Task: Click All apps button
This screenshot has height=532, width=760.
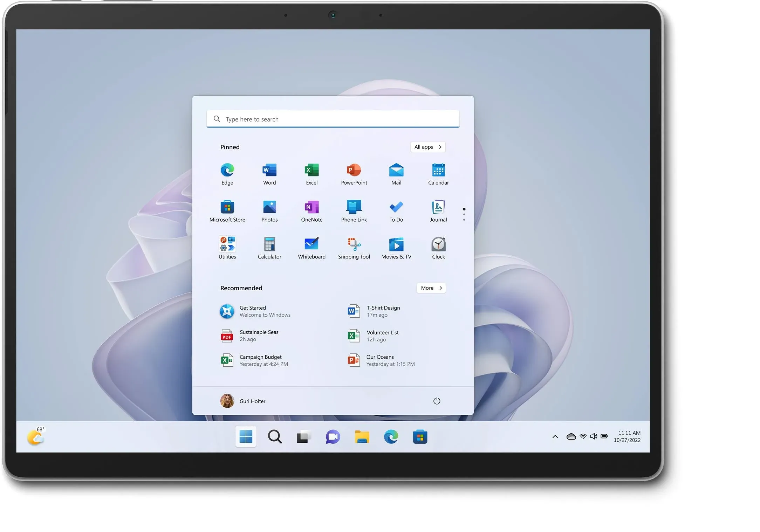Action: (428, 146)
